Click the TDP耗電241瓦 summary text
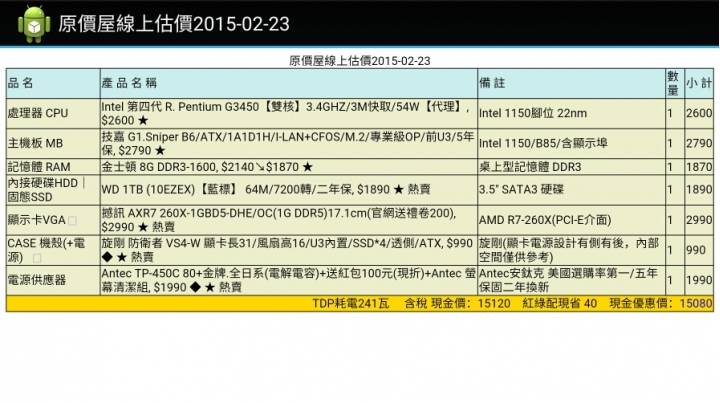Viewport: 720px width, 403px height. [350, 303]
